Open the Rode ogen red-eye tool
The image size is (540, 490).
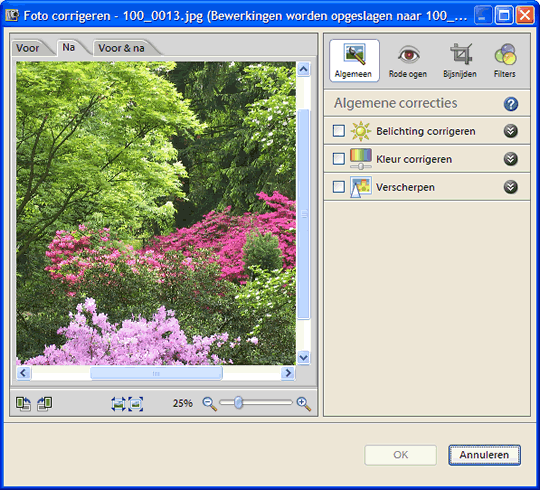(408, 60)
